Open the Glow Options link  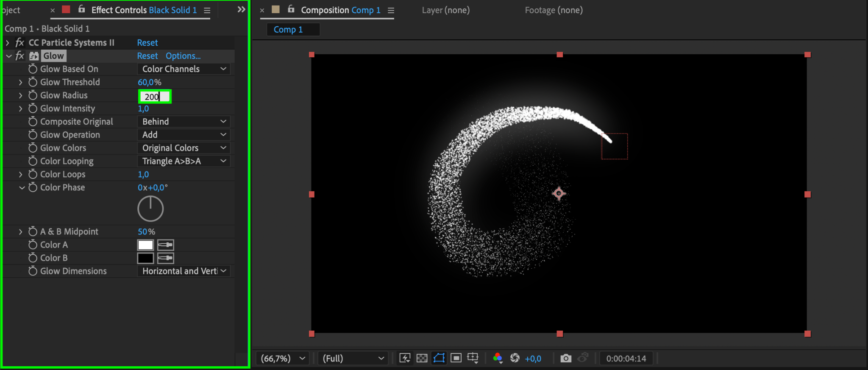183,56
